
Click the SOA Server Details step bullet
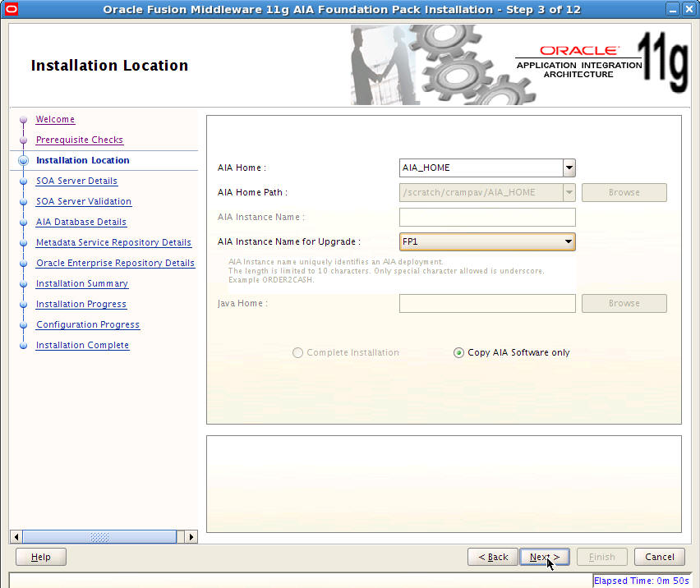(x=24, y=181)
